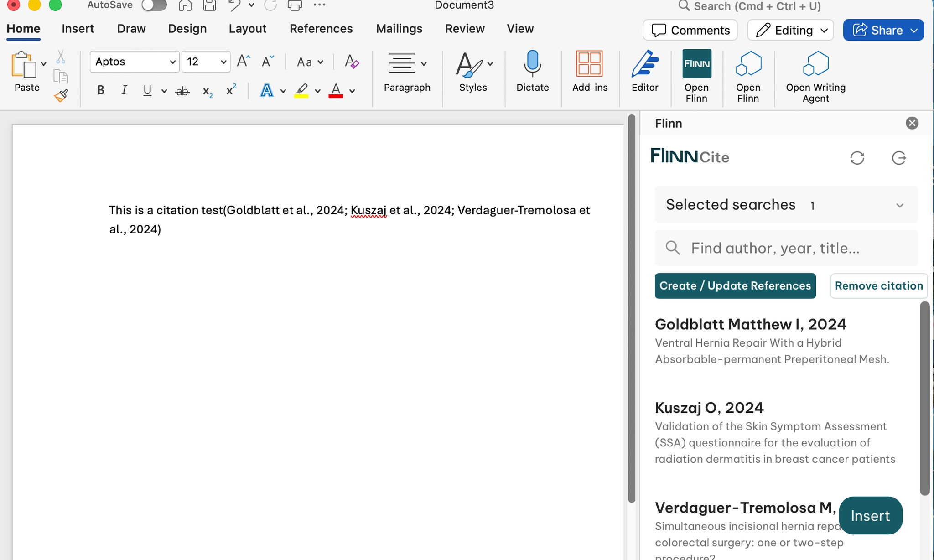
Task: Click Create / Update References
Action: (735, 286)
